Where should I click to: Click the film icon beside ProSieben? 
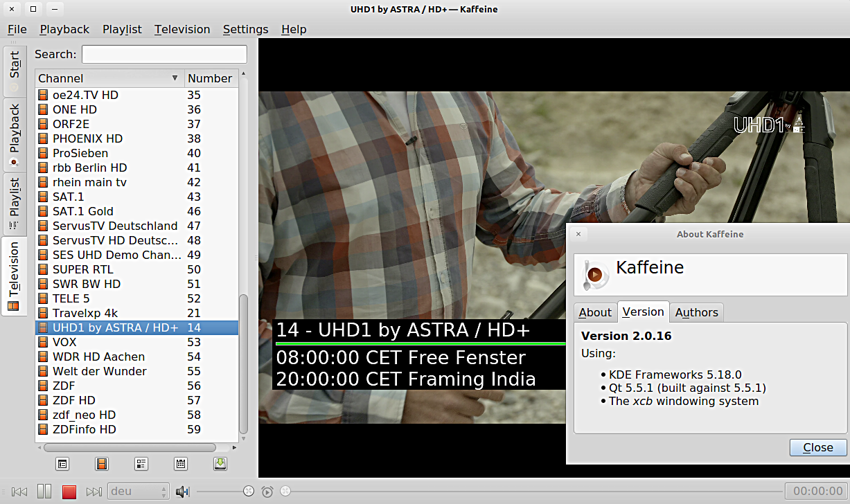44,153
